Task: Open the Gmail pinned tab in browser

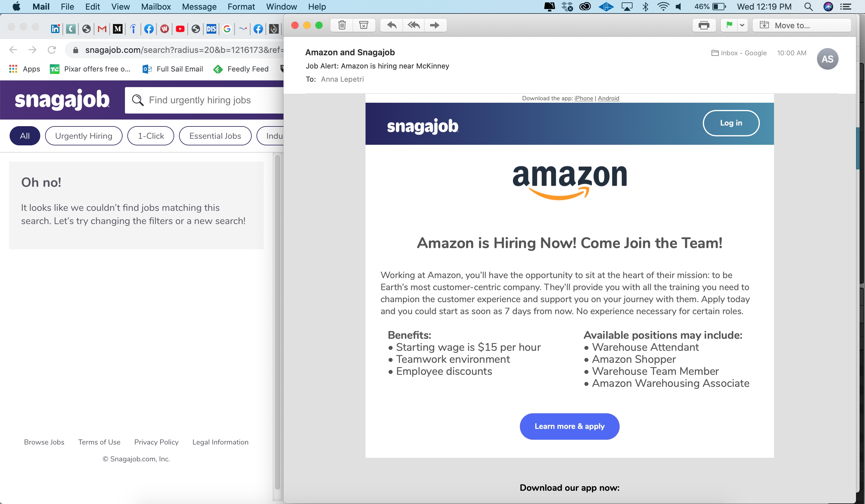Action: point(102,29)
